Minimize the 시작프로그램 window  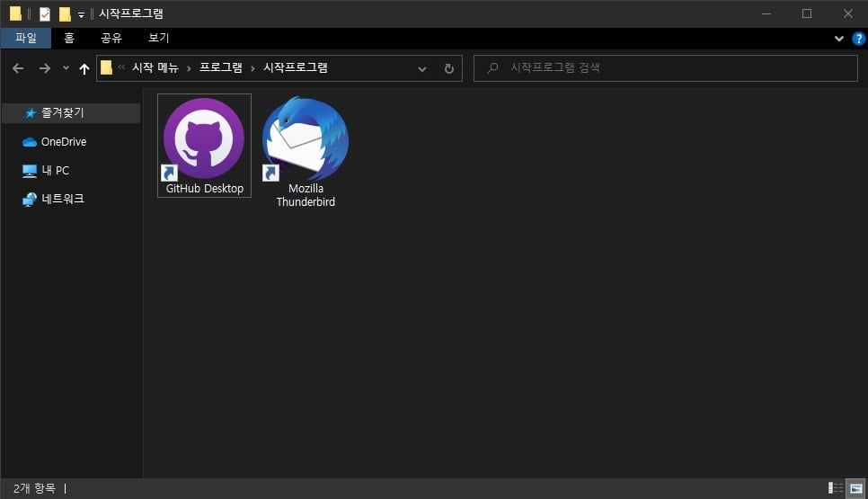pyautogui.click(x=766, y=13)
